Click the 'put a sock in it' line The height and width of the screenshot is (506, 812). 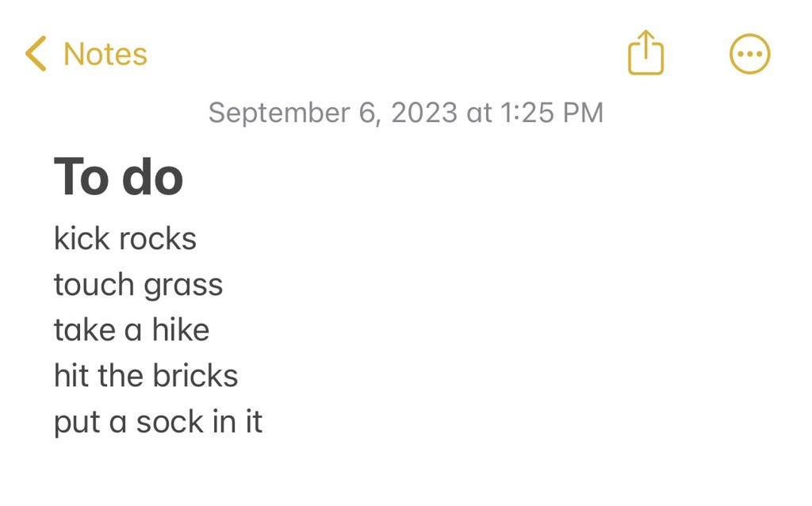(x=158, y=423)
